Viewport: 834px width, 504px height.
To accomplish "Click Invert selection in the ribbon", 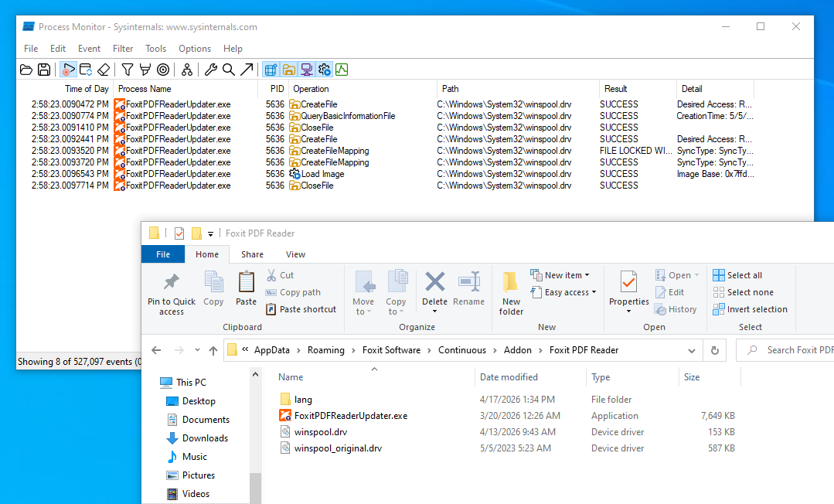I will [751, 309].
